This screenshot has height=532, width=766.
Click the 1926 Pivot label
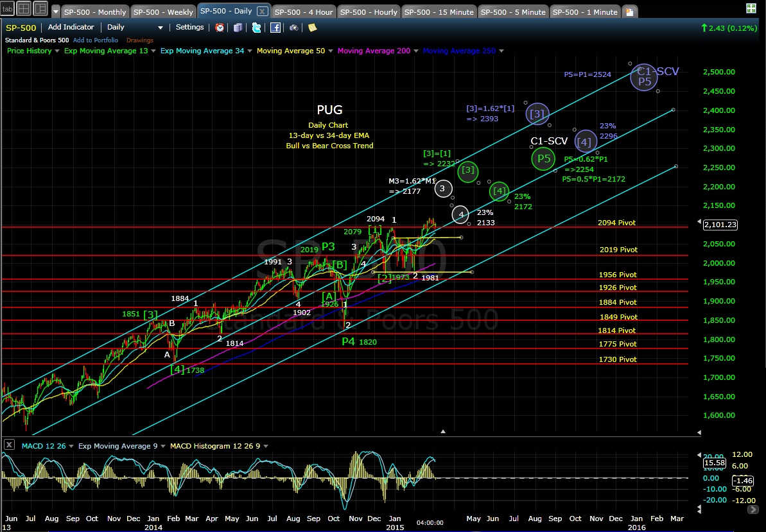618,287
